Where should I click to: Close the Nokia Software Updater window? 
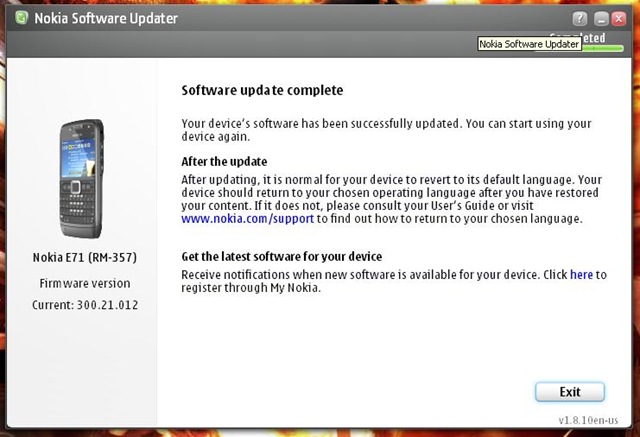pyautogui.click(x=619, y=19)
